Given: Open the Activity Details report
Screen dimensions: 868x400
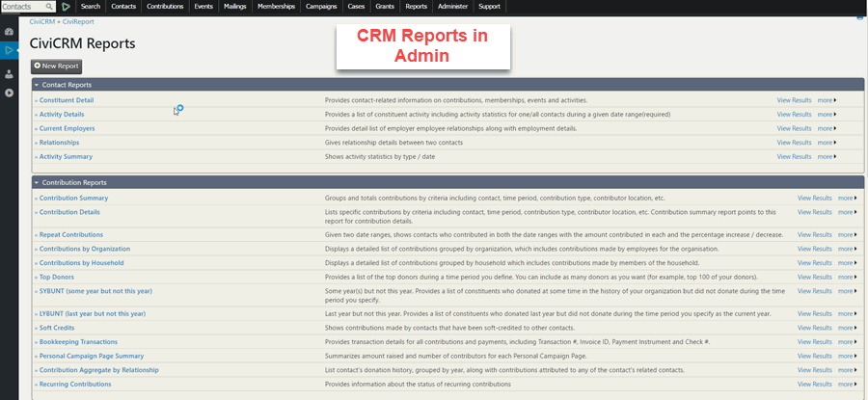Looking at the screenshot, I should 62,115.
